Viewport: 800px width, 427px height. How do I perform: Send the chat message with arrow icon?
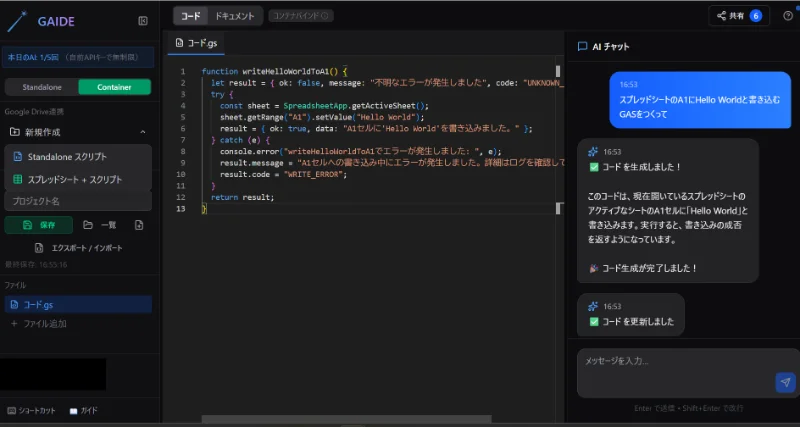click(x=785, y=382)
